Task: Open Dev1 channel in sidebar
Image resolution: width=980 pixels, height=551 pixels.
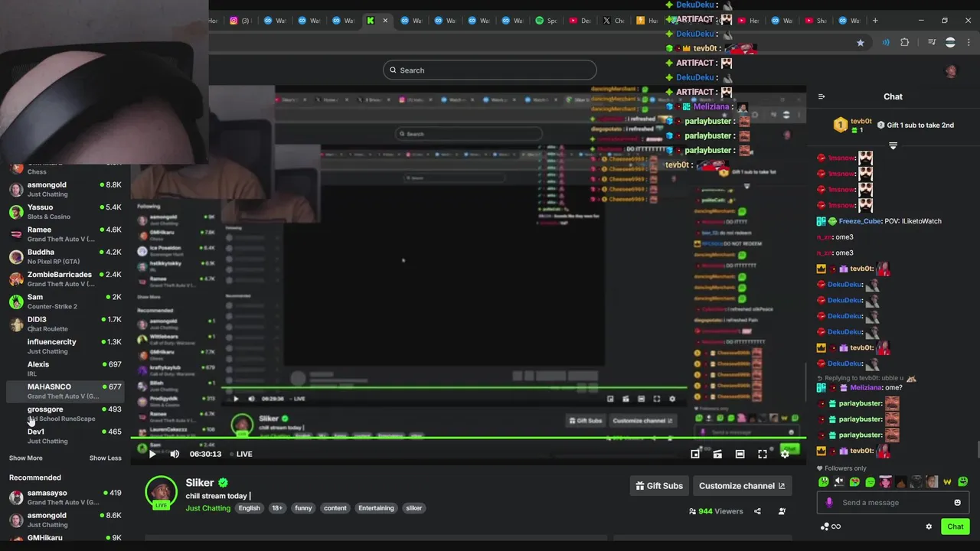Action: pos(64,435)
